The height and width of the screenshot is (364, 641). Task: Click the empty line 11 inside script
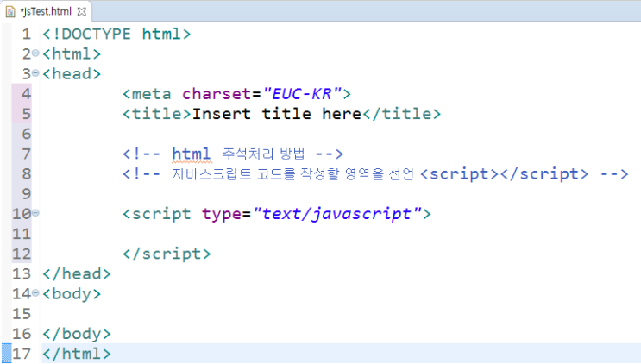(259, 234)
